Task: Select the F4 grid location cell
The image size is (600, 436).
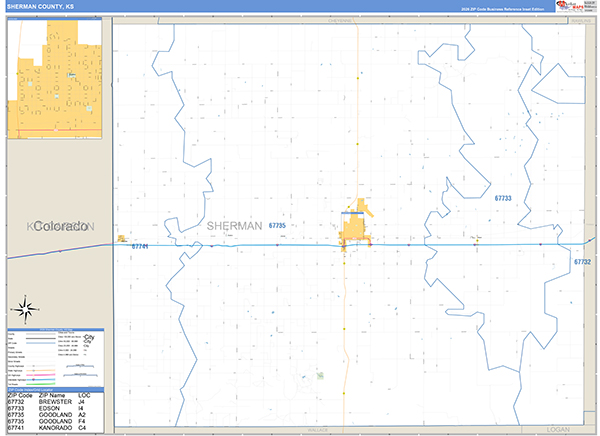Action: 82,421
